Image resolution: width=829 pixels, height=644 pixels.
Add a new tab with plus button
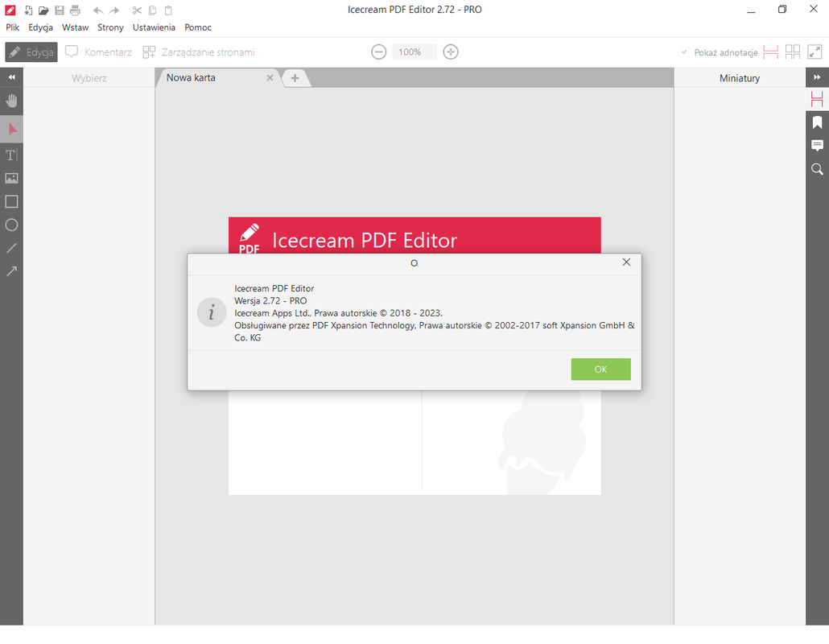pyautogui.click(x=295, y=78)
